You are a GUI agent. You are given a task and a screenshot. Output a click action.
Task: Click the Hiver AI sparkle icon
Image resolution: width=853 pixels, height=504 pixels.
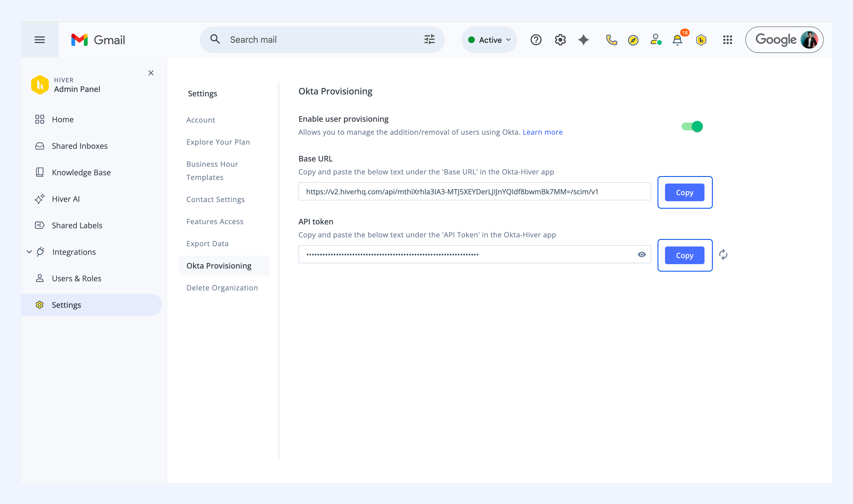coord(40,199)
